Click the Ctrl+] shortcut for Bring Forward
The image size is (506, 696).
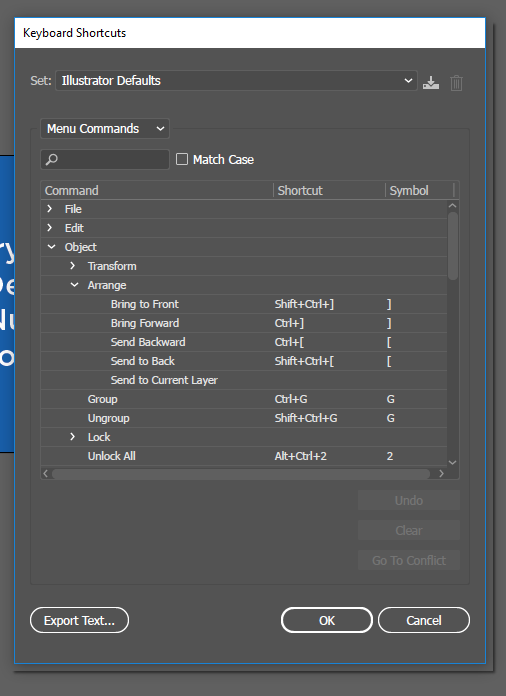click(x=289, y=323)
